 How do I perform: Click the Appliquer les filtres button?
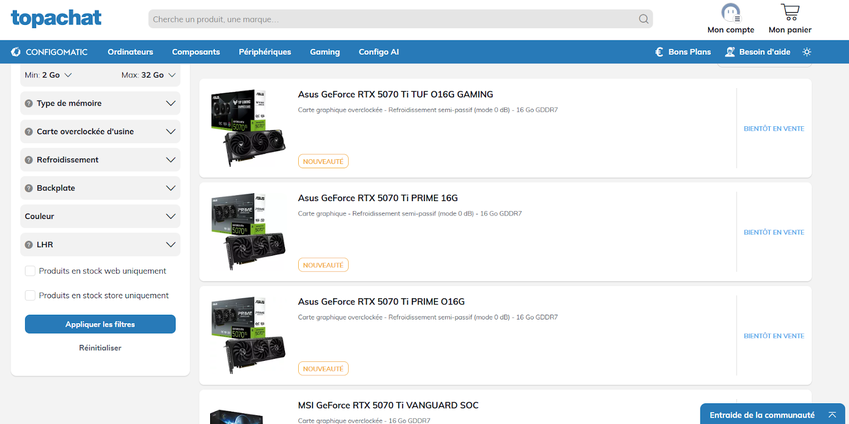[100, 324]
